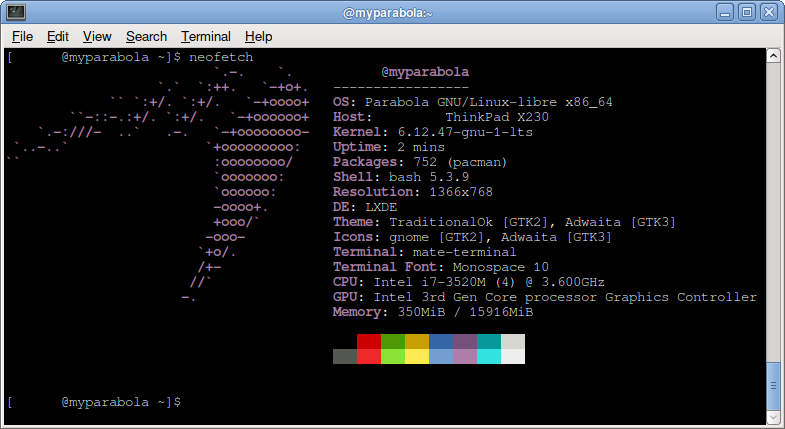785x429 pixels.
Task: Click the terminal window icon in title bar
Action: click(16, 12)
